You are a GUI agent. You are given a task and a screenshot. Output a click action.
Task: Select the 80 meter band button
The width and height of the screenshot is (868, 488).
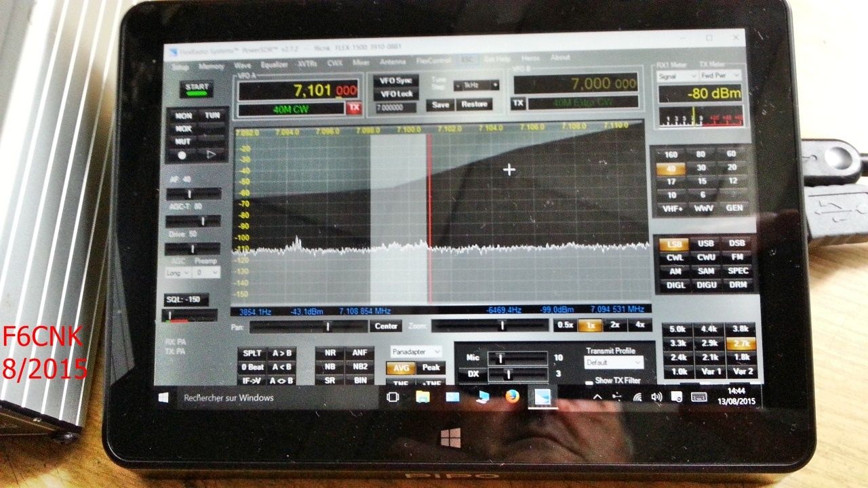click(701, 154)
